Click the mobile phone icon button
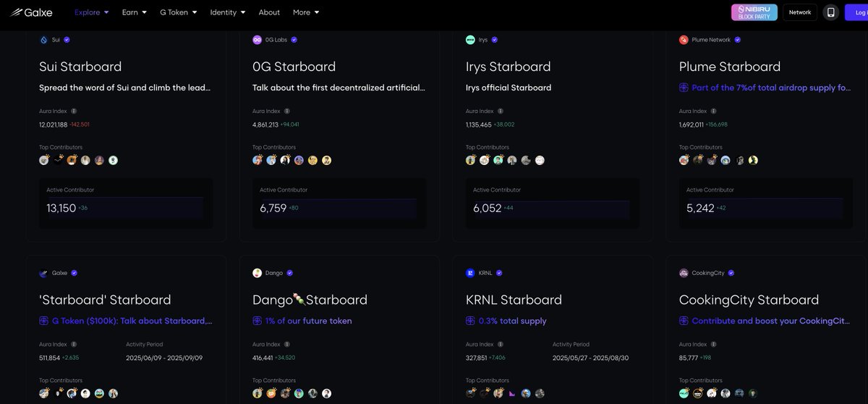 [831, 12]
